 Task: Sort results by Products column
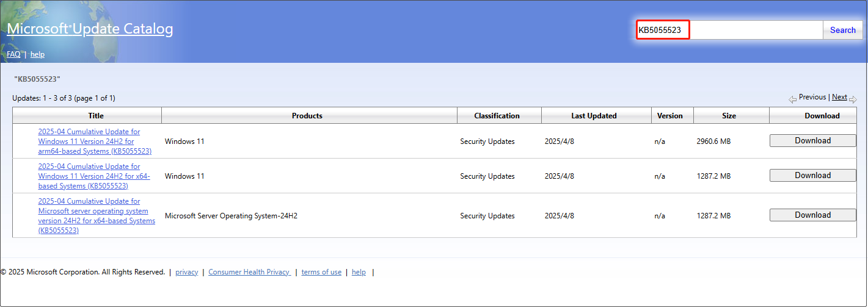[x=307, y=115]
